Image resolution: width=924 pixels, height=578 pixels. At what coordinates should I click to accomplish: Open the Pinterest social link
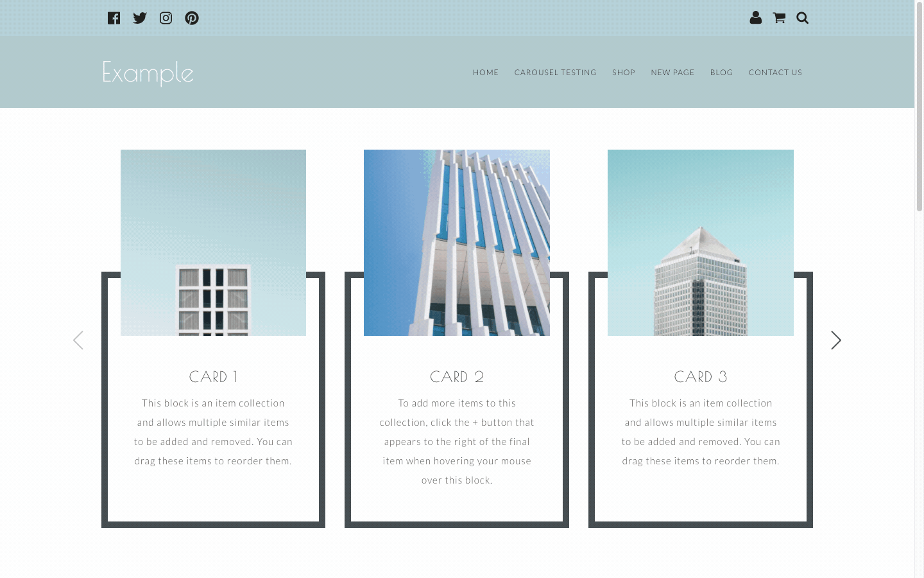(192, 18)
